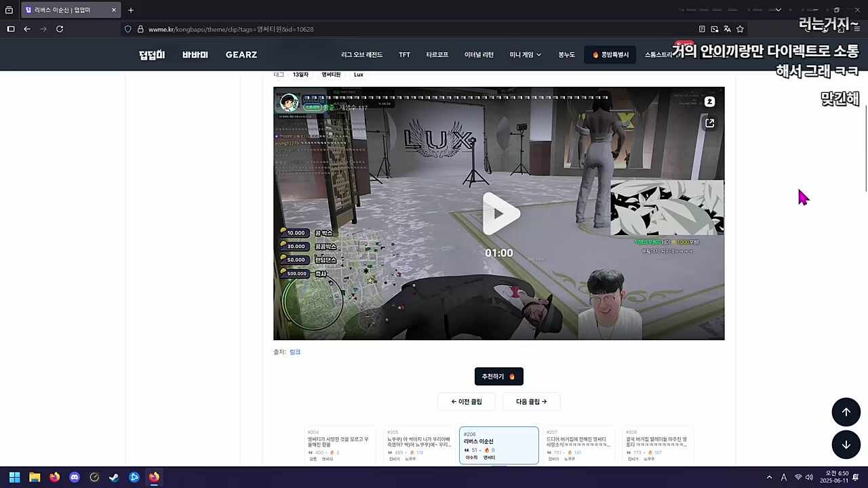Open the 타르코프 nav item
868x488 pixels.
point(437,55)
